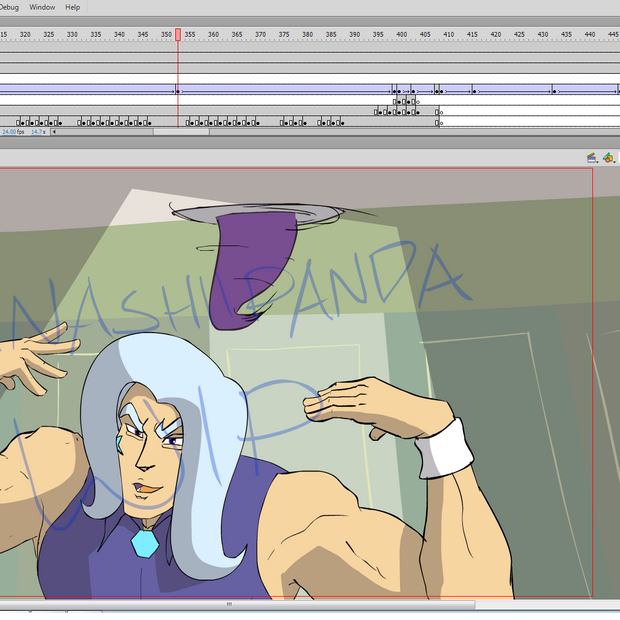Viewport: 620px width, 620px height.
Task: Jump to frame 425 on the ruler
Action: [519, 34]
